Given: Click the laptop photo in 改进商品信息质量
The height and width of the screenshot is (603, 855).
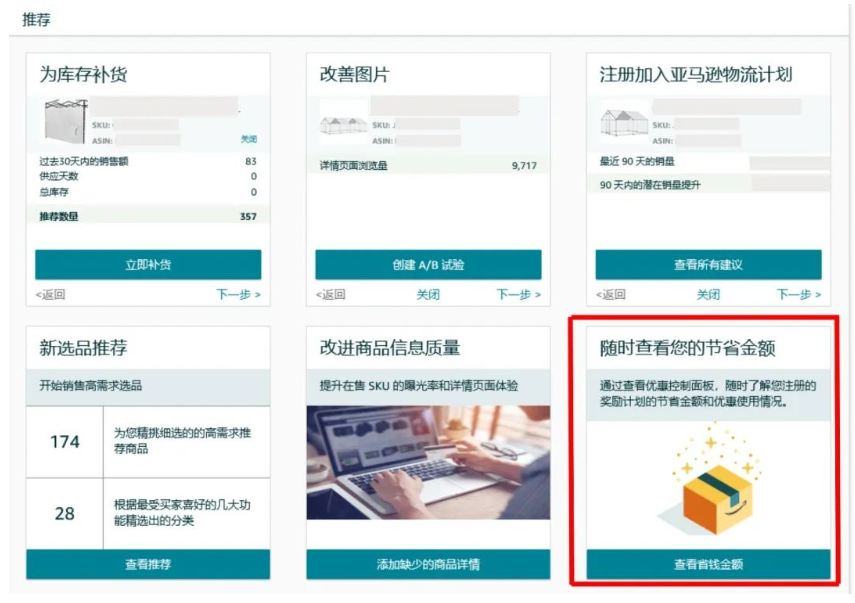Looking at the screenshot, I should (x=428, y=462).
